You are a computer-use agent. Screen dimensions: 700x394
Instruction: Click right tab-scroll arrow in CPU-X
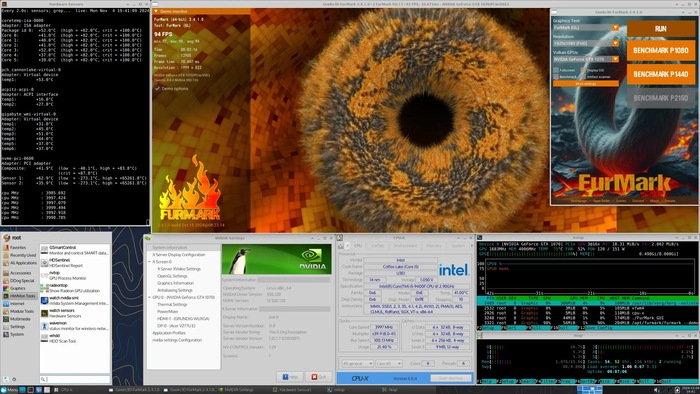tap(472, 246)
